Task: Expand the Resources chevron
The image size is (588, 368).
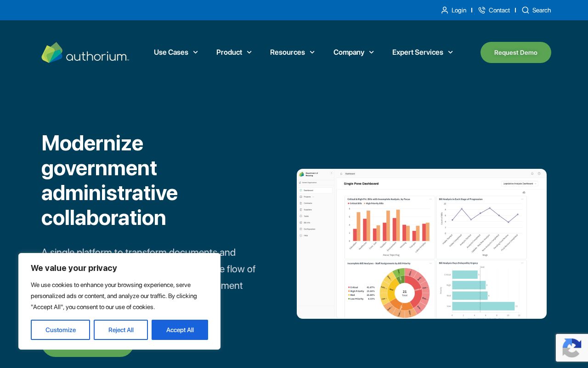Action: (312, 52)
